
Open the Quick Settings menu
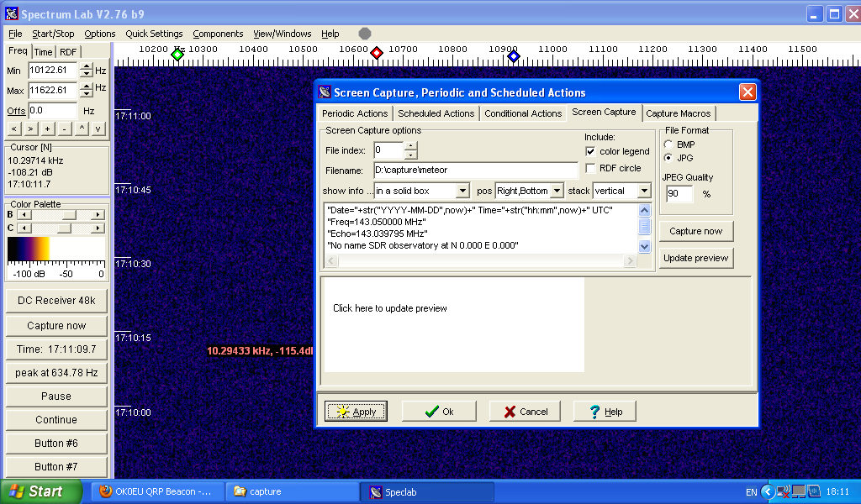(154, 34)
